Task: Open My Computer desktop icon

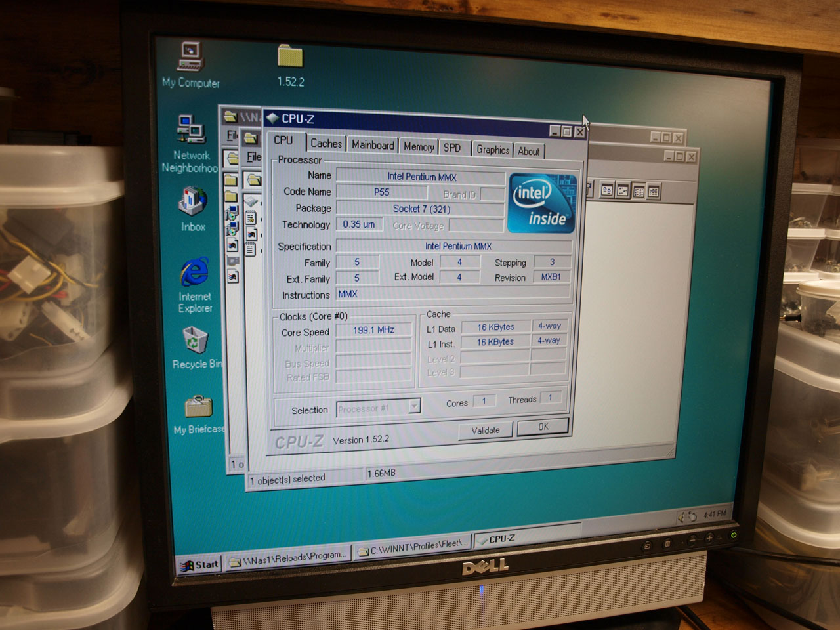Action: click(190, 65)
